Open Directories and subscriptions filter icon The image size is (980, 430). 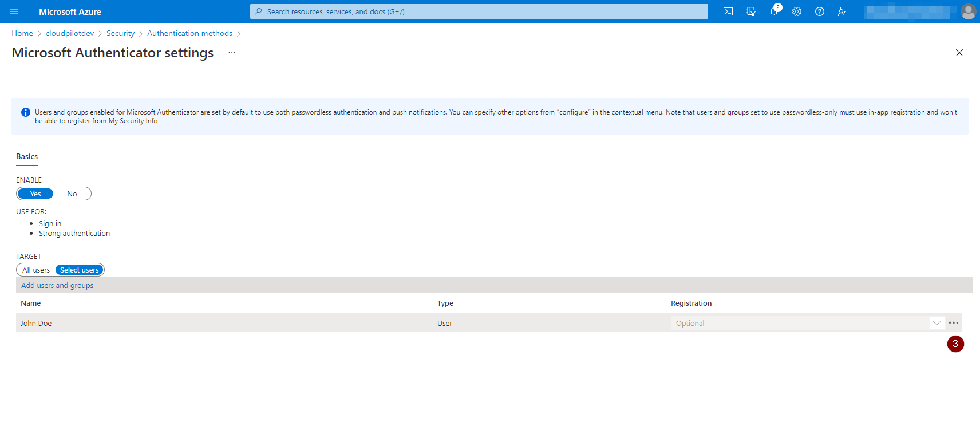coord(751,11)
